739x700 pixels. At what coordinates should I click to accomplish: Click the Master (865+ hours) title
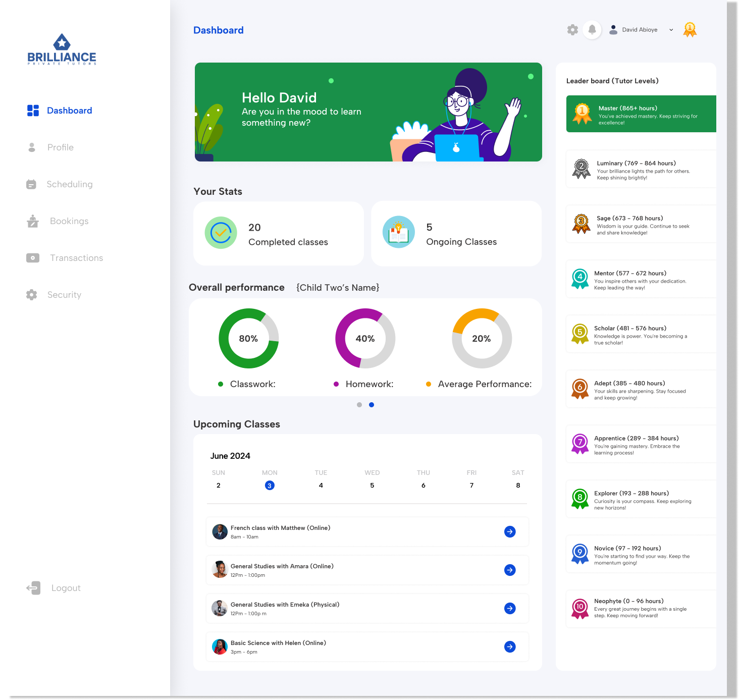point(628,108)
